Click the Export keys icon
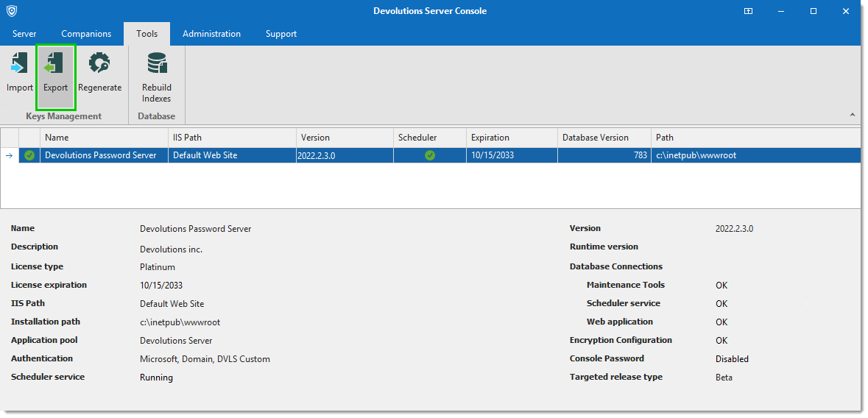This screenshot has height=418, width=868. pos(55,65)
